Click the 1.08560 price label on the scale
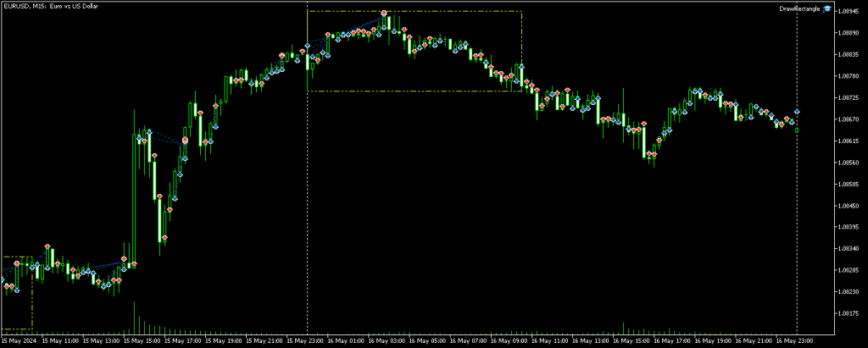The height and width of the screenshot is (348, 868). (x=844, y=163)
